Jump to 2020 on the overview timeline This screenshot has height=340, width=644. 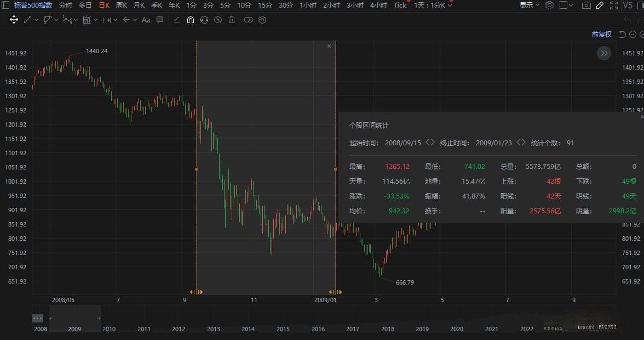pyautogui.click(x=456, y=329)
